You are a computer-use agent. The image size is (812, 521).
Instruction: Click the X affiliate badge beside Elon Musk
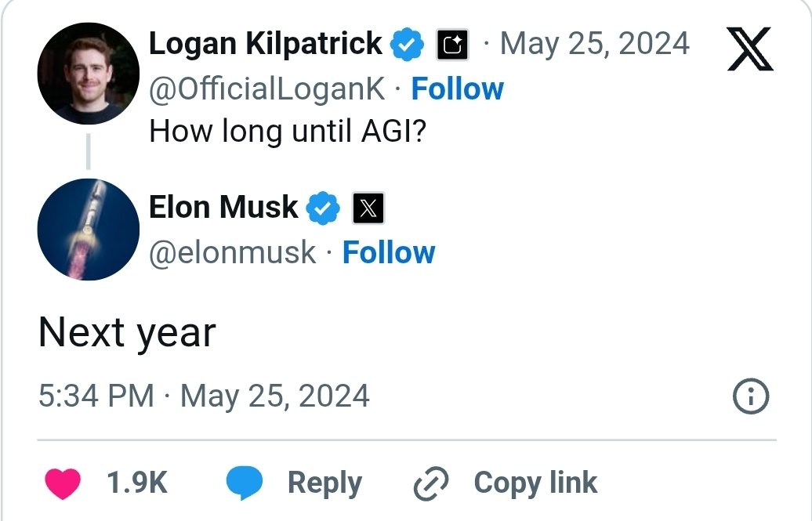pos(368,208)
